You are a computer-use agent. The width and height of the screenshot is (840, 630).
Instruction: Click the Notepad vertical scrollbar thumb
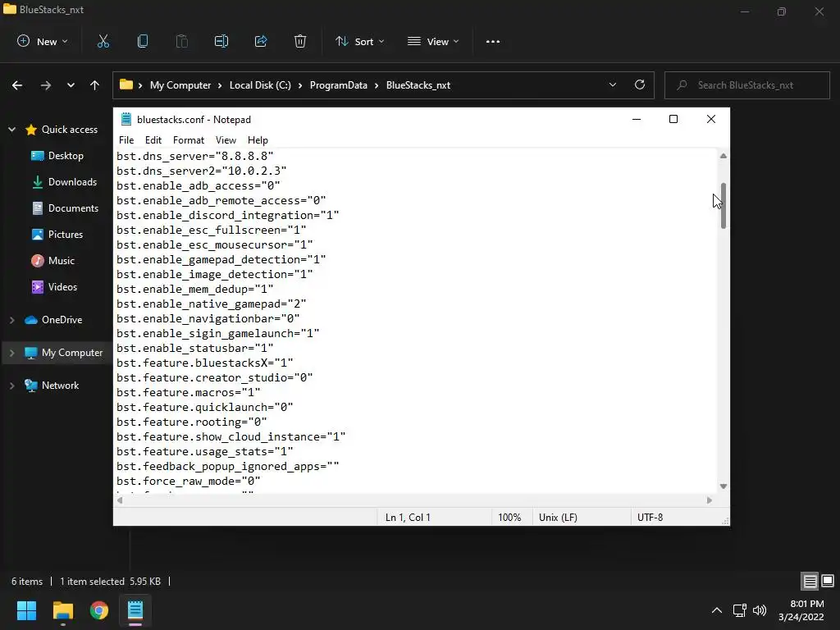click(724, 206)
